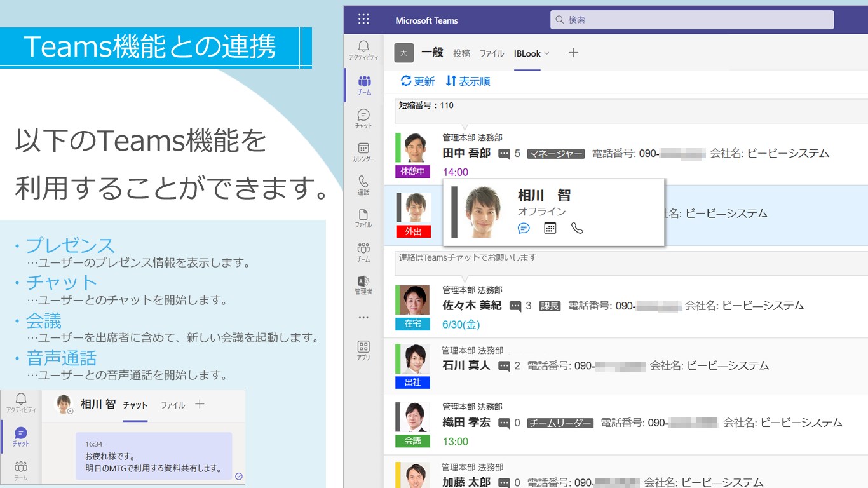The height and width of the screenshot is (488, 868).
Task: Open the ファイル tab in channel header
Action: pyautogui.click(x=492, y=53)
